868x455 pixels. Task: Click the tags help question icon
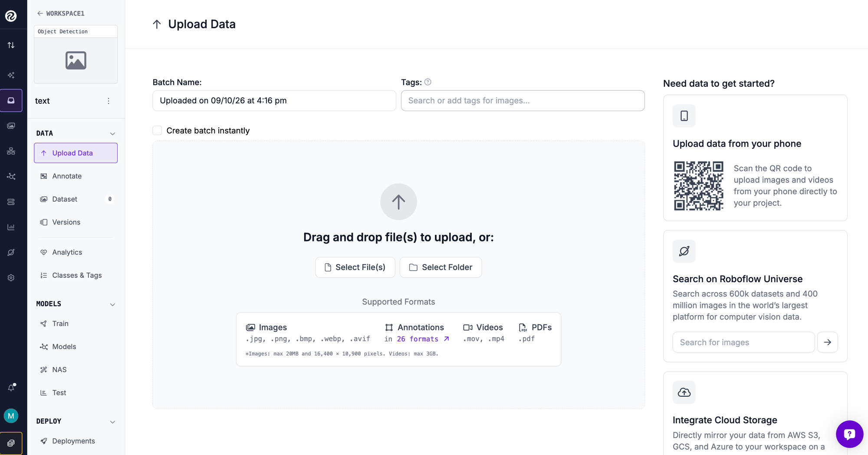(428, 82)
